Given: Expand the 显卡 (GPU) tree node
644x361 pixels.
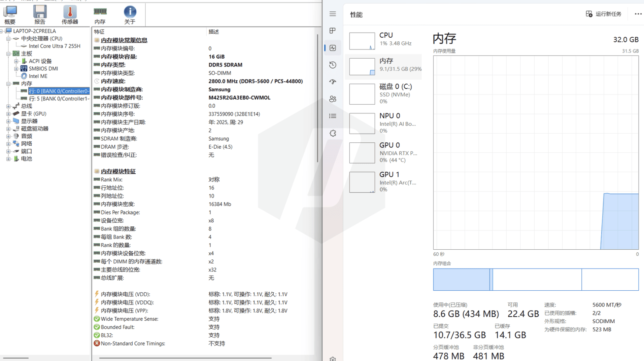Looking at the screenshot, I should [8, 114].
